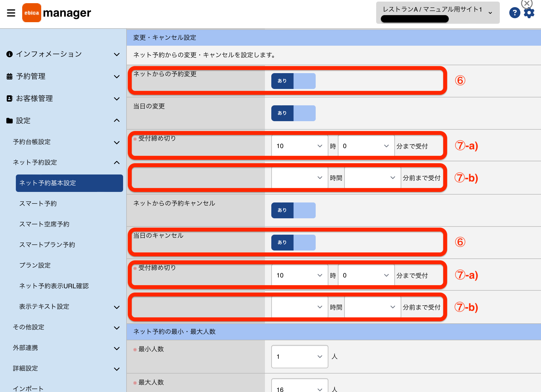Open スマートプラン予約 menu item
The height and width of the screenshot is (392, 541).
pos(47,245)
